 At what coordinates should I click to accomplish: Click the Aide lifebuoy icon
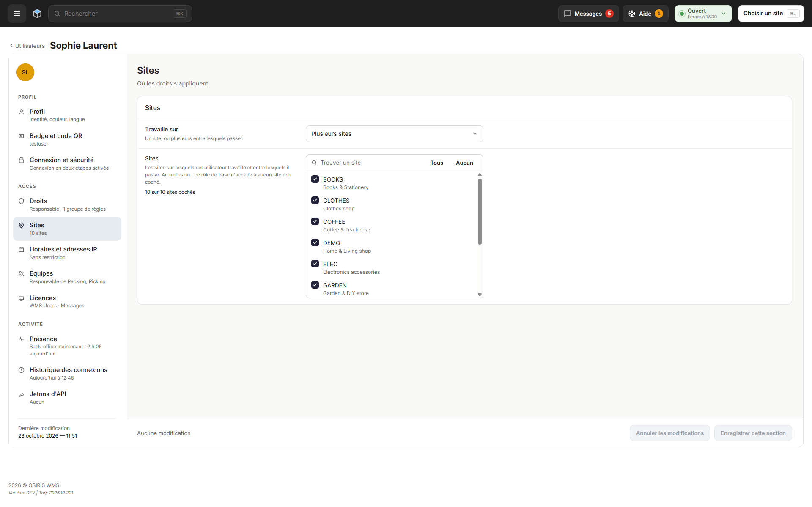(632, 14)
